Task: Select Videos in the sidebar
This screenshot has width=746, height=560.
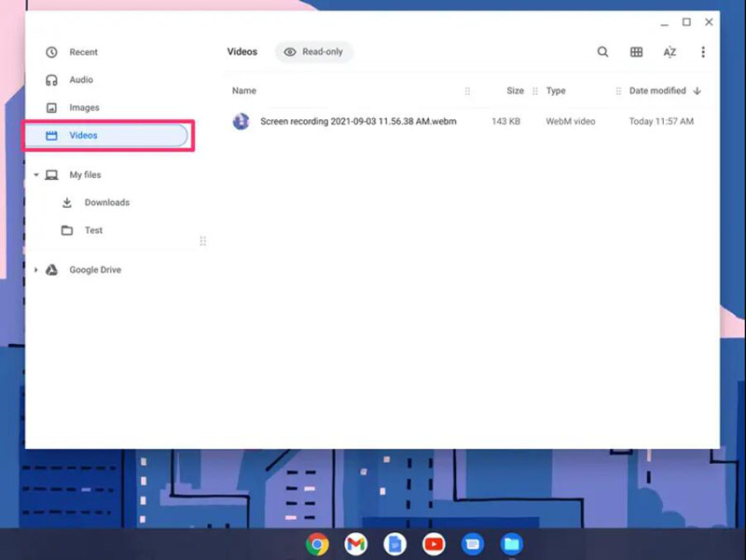Action: coord(106,135)
